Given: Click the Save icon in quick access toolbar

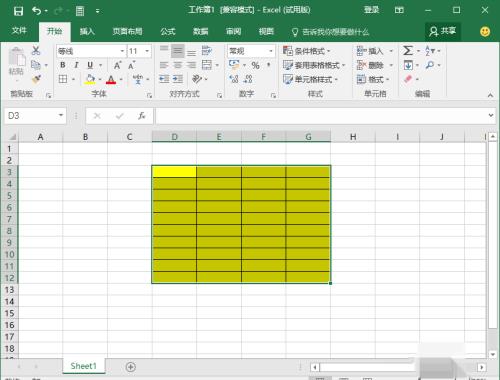Looking at the screenshot, I should coord(18,11).
